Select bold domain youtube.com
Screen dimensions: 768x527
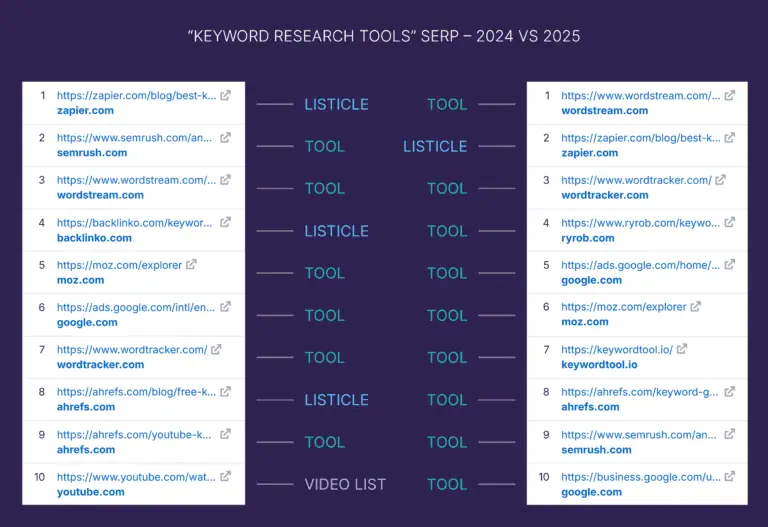[x=91, y=492]
